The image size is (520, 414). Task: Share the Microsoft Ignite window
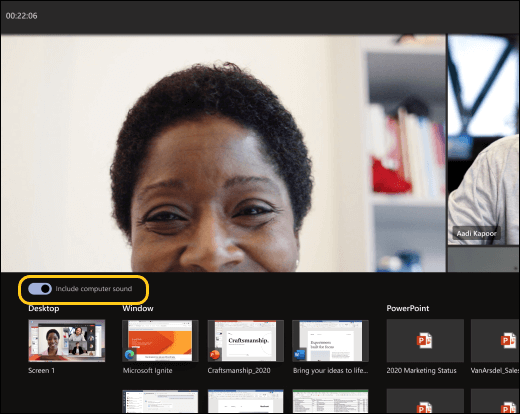(160, 341)
